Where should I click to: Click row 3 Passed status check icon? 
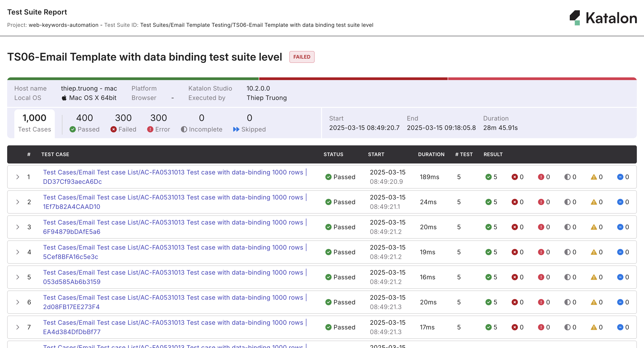click(x=328, y=227)
